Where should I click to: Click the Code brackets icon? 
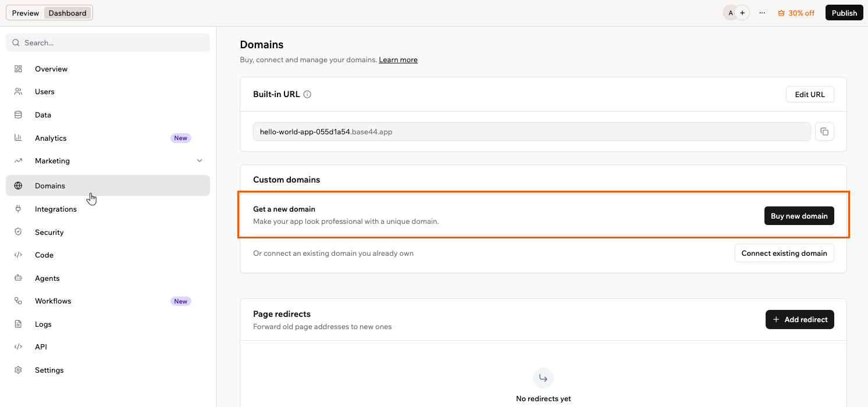tap(18, 255)
